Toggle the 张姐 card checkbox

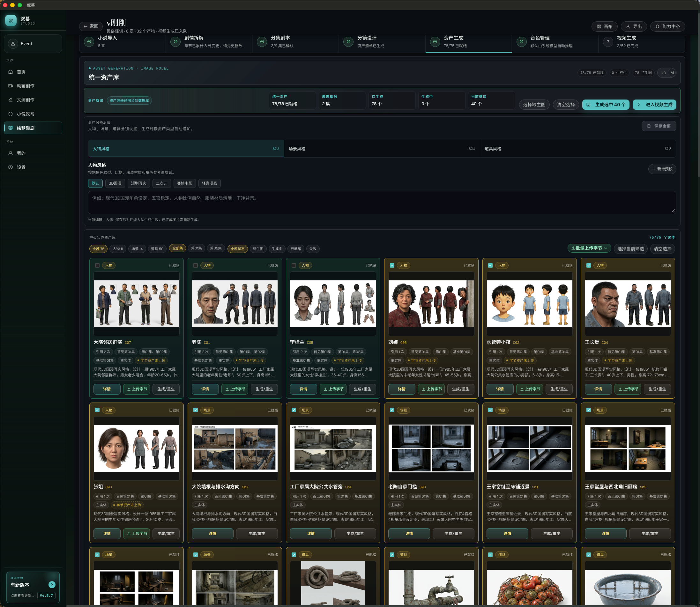pos(97,410)
